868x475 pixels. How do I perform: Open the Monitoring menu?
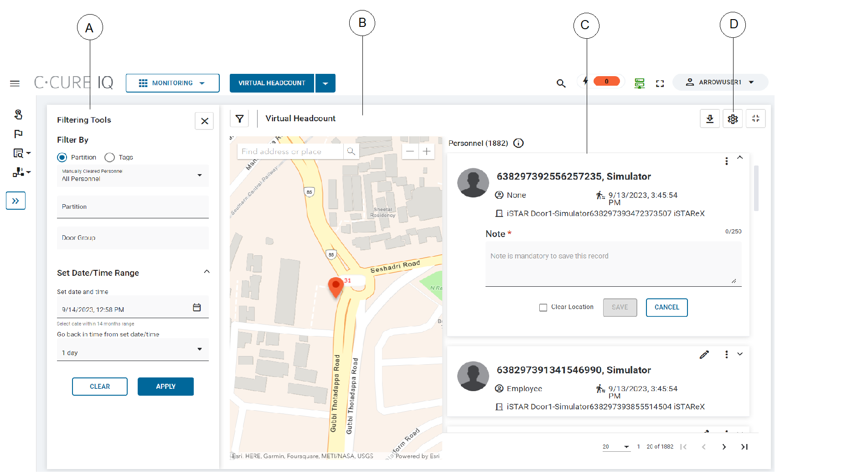click(x=172, y=83)
